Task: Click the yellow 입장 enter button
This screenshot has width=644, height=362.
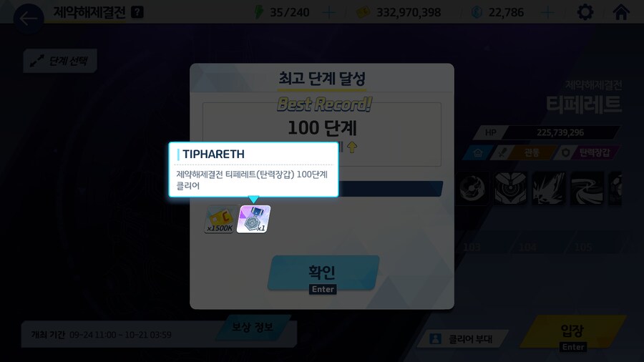Action: click(x=573, y=333)
